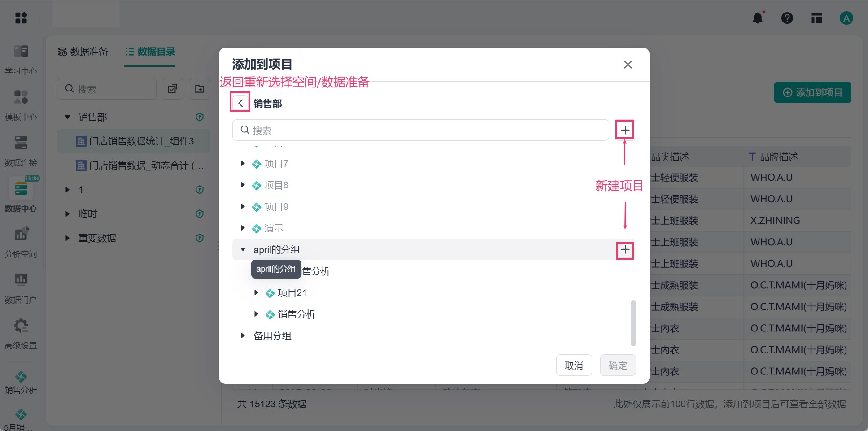Switch to the 数据准备 tab
Viewport: 868px width, 431px height.
[83, 52]
